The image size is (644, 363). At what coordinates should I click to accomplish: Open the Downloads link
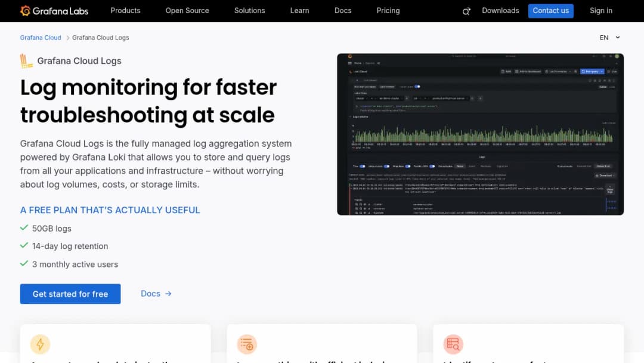500,11
